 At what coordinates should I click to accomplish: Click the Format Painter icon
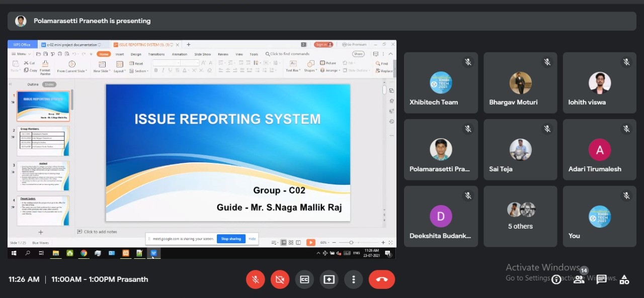point(45,64)
